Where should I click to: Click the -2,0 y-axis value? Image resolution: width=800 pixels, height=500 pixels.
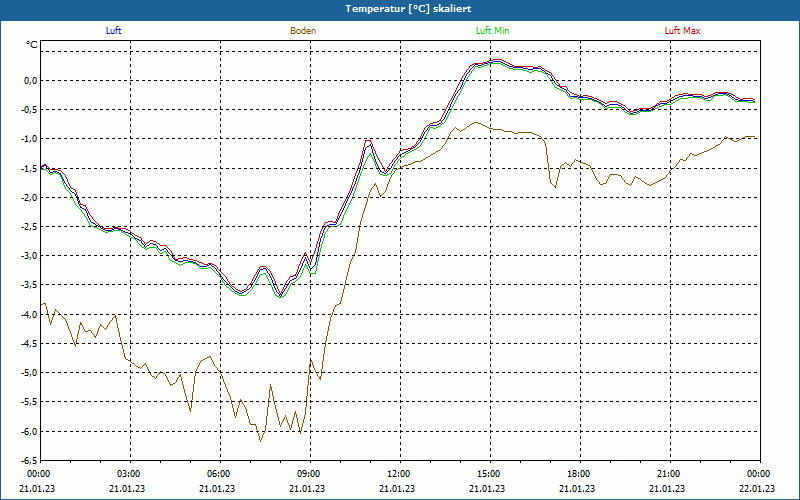(30, 197)
